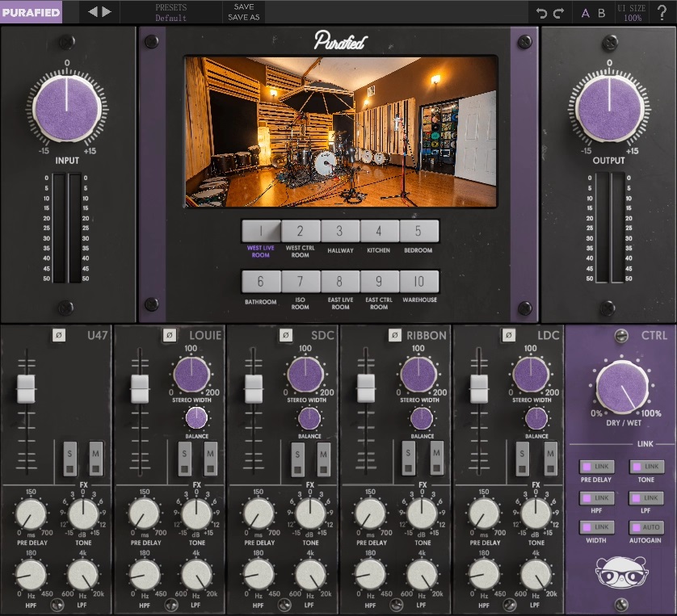Go to previous preset with left arrow
The image size is (677, 616).
click(x=92, y=12)
